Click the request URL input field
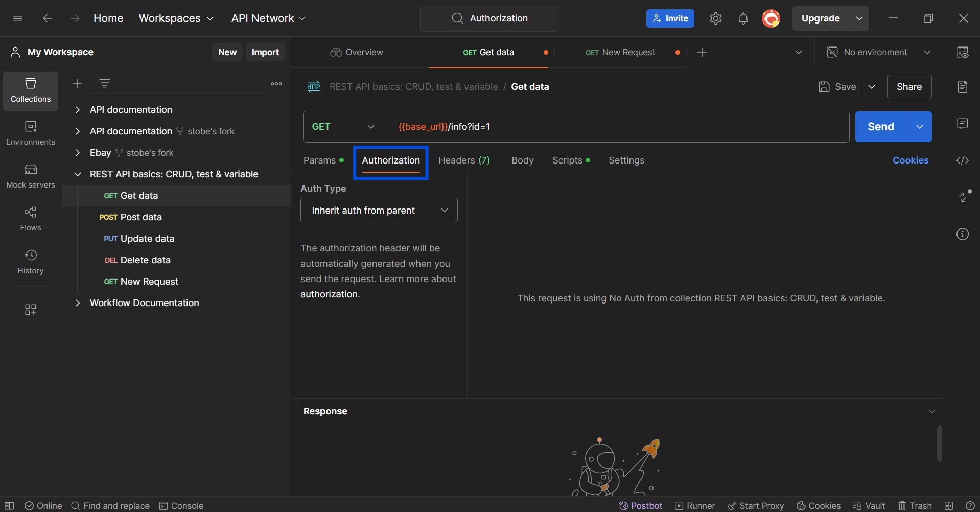This screenshot has height=512, width=980. [618, 127]
